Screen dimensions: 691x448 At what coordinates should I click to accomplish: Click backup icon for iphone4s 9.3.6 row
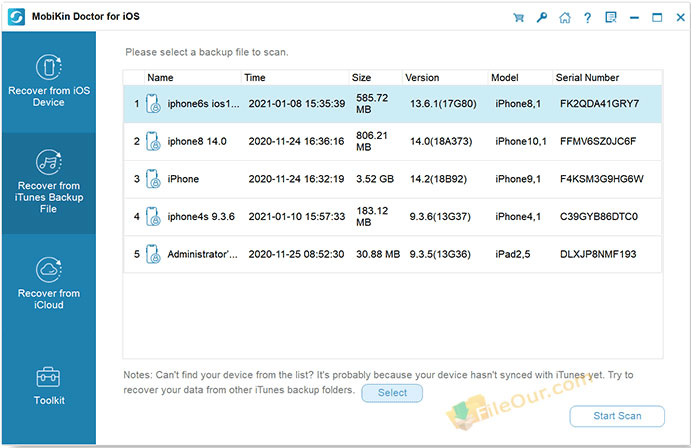(x=153, y=216)
